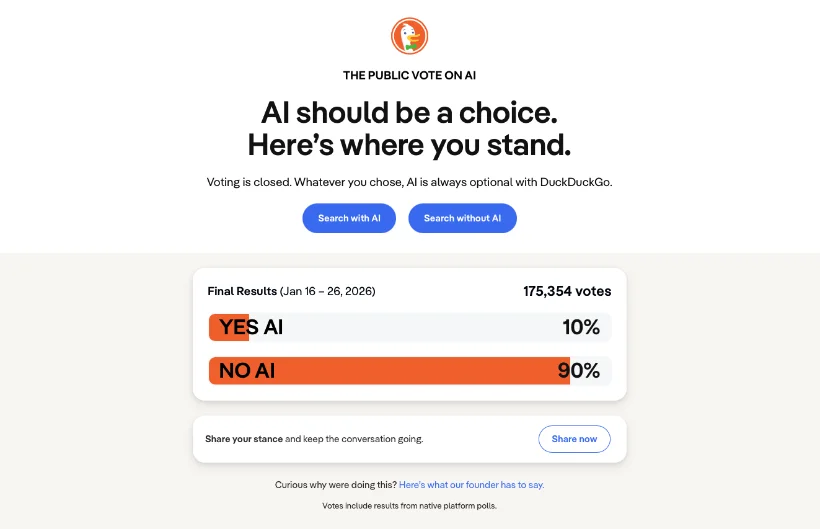Click the Share now button
Image resolution: width=820 pixels, height=529 pixels.
pos(574,439)
